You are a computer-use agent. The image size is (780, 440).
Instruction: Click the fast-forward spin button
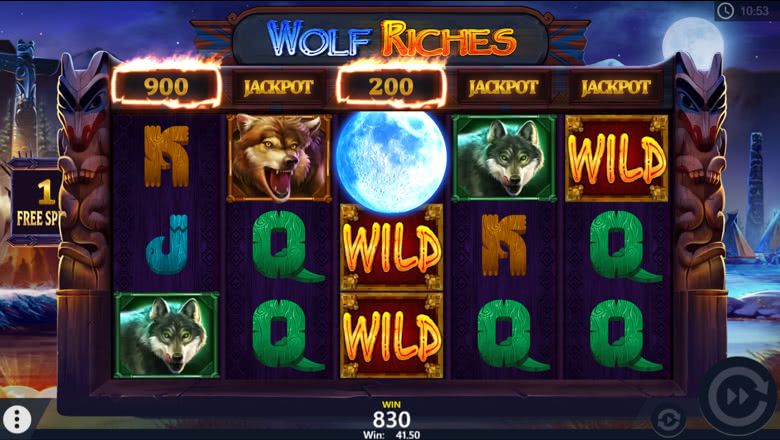pos(739,397)
